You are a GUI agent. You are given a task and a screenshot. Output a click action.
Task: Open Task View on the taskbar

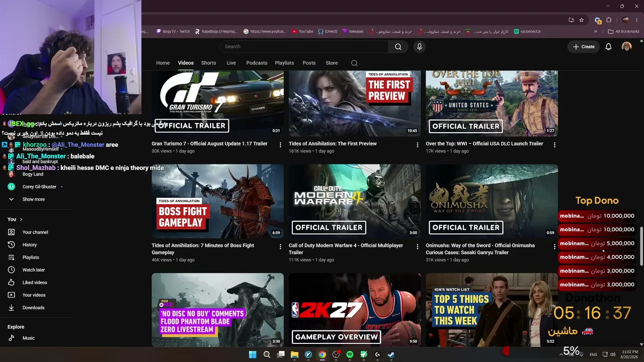[281, 354]
